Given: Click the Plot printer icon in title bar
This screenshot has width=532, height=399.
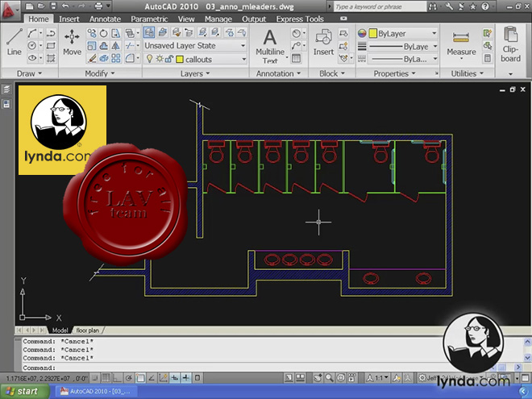Looking at the screenshot, I should [x=98, y=6].
